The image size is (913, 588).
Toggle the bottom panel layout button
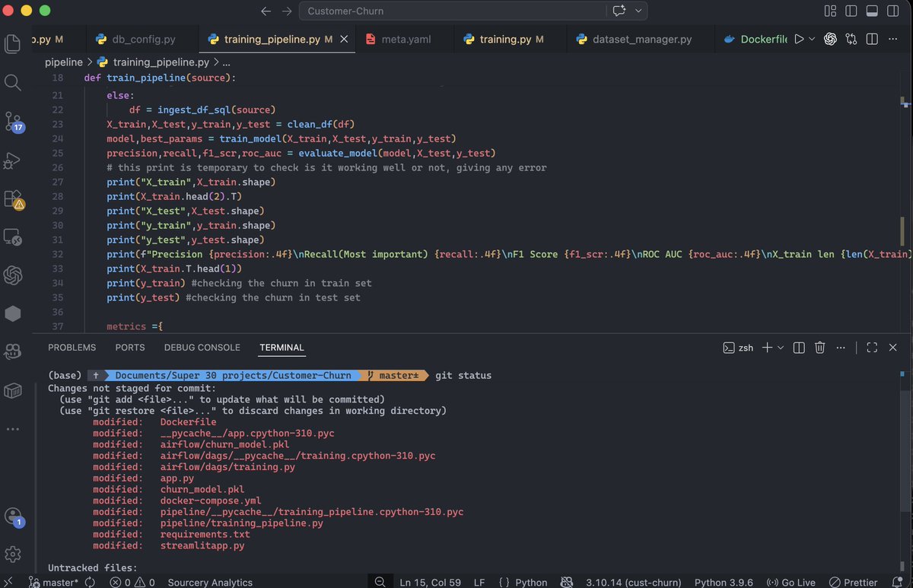point(872,11)
